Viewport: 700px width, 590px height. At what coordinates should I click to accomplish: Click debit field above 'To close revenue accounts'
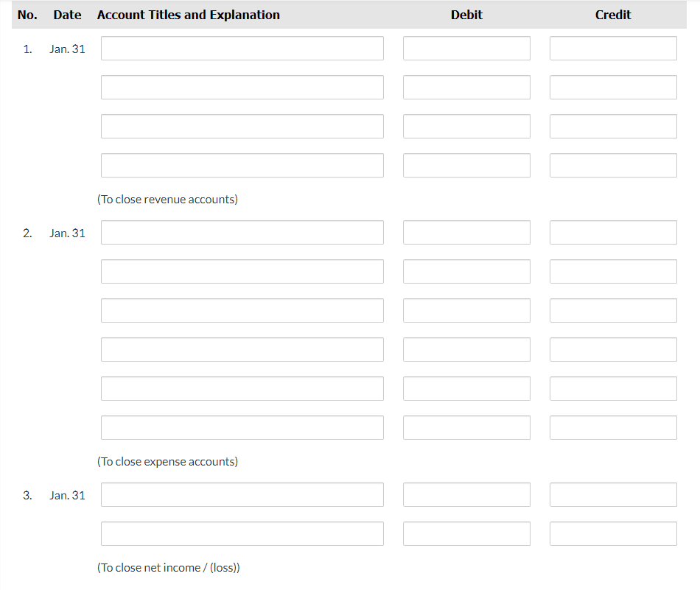point(466,165)
